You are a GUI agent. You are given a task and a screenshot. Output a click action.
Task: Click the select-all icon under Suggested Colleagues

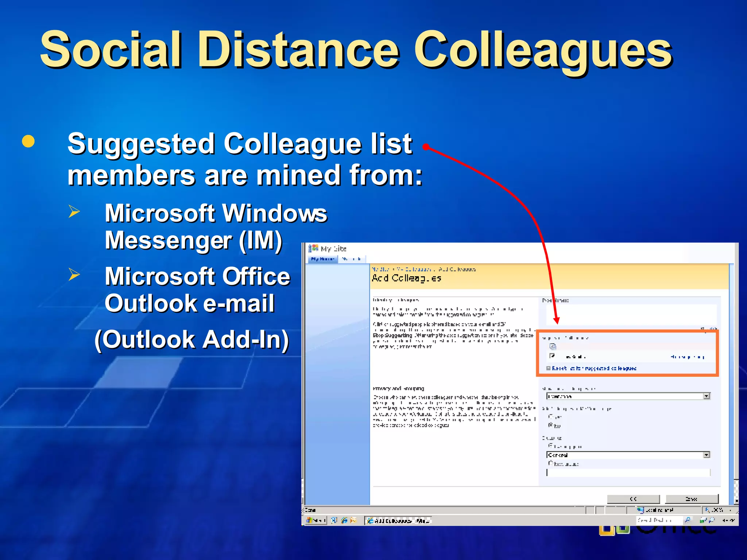click(x=553, y=346)
